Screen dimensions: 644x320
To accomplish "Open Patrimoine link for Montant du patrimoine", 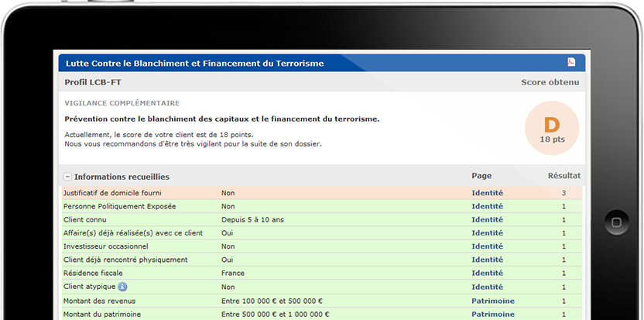I will 493,315.
